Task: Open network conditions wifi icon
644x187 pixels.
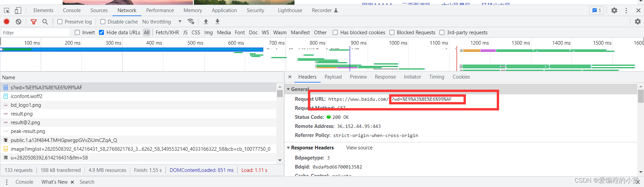Action: 191,21
